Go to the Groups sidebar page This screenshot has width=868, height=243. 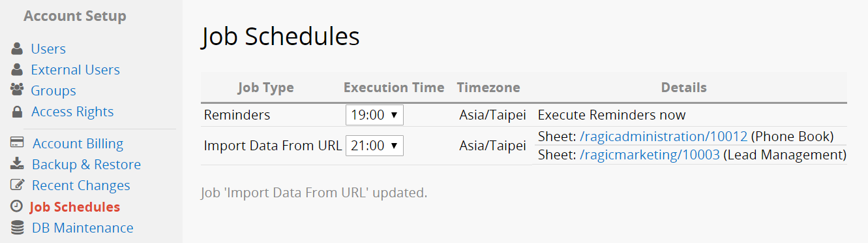coord(53,91)
